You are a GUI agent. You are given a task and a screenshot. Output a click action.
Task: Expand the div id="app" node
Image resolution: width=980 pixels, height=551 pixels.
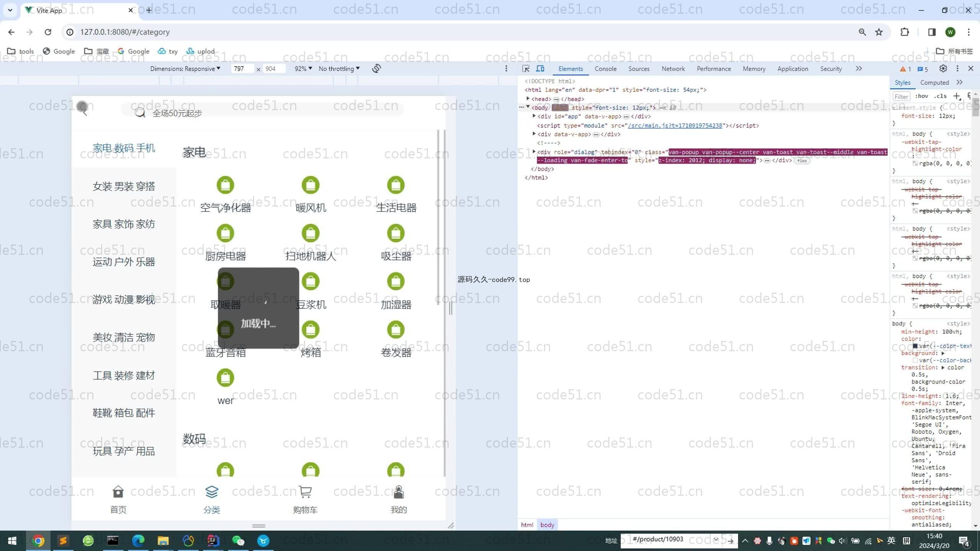click(534, 116)
